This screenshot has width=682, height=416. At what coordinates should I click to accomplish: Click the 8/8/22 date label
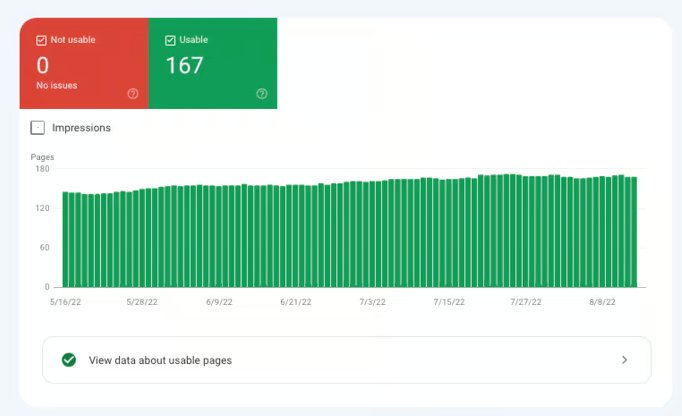pyautogui.click(x=602, y=302)
